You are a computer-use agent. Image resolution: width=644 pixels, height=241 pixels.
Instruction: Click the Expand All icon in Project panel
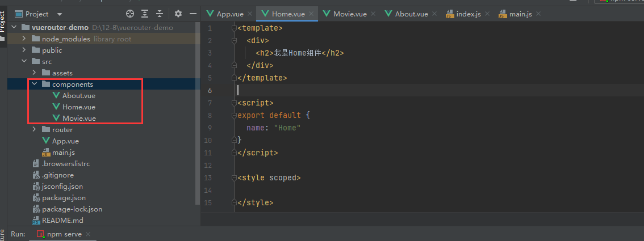[145, 14]
